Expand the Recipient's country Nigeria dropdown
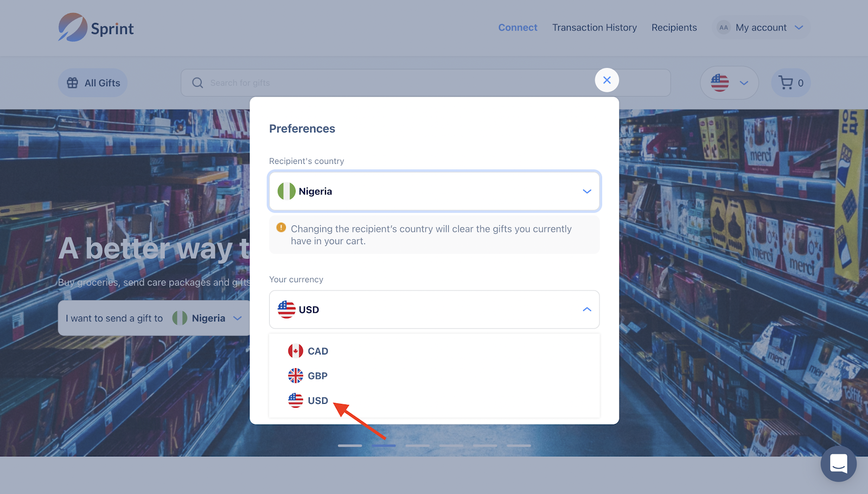868x494 pixels. coord(435,191)
